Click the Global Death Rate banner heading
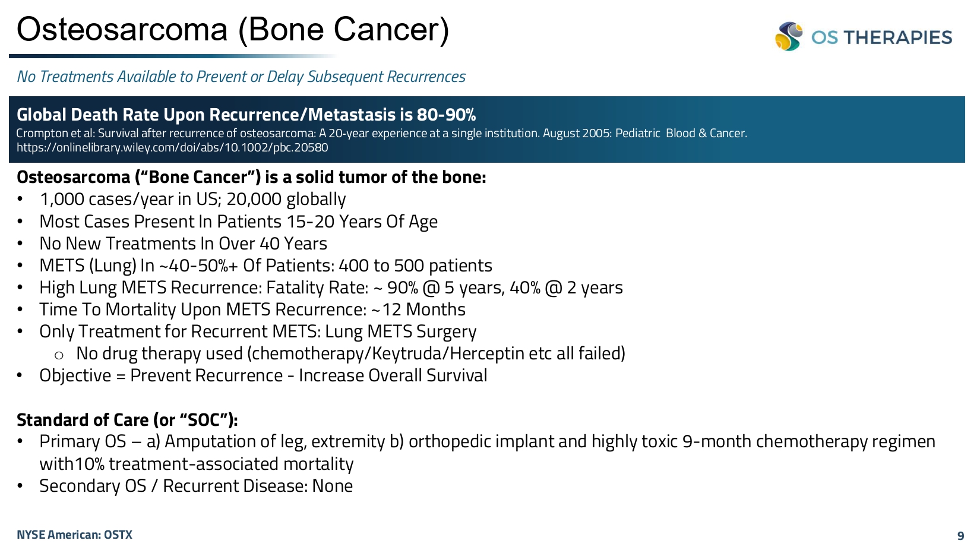The width and height of the screenshot is (980, 553). (x=246, y=115)
